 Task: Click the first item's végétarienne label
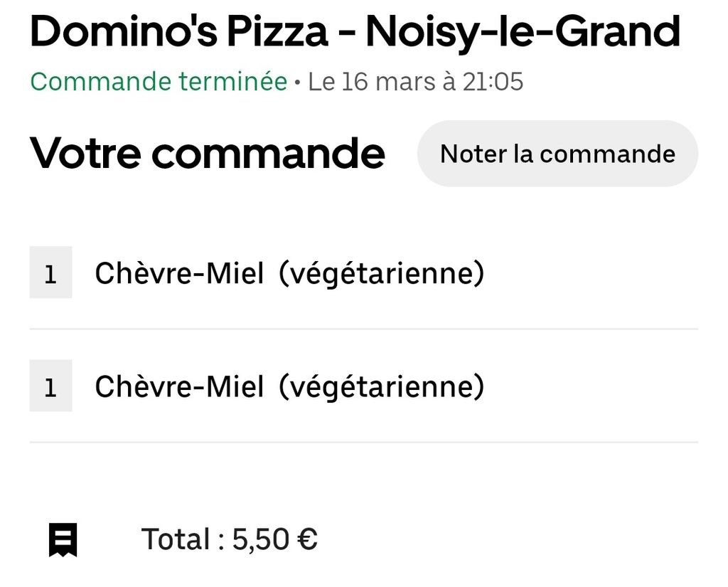(381, 273)
